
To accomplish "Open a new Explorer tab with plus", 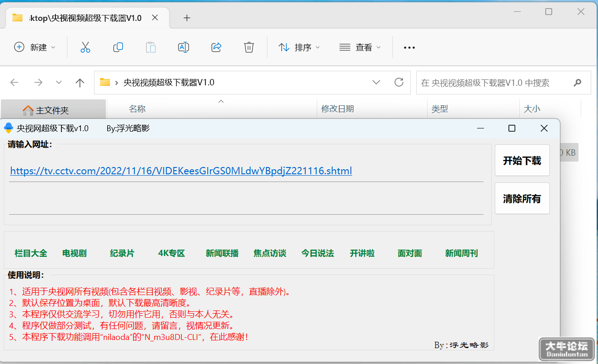I will coord(187,18).
